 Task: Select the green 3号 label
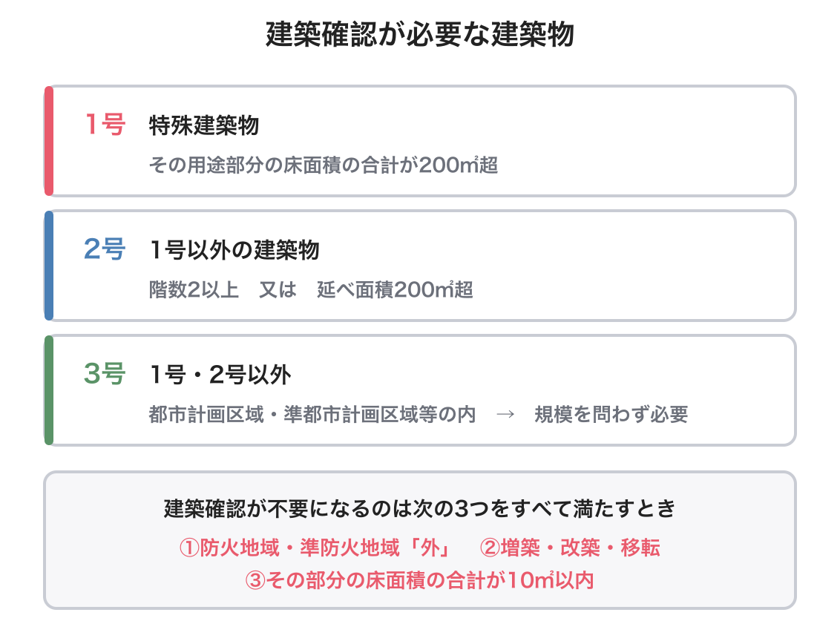click(105, 374)
